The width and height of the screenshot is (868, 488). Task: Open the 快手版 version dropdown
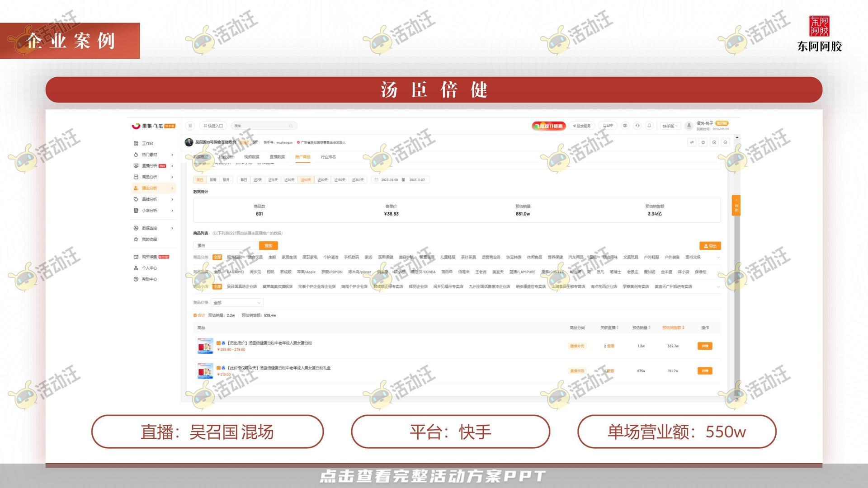[670, 126]
